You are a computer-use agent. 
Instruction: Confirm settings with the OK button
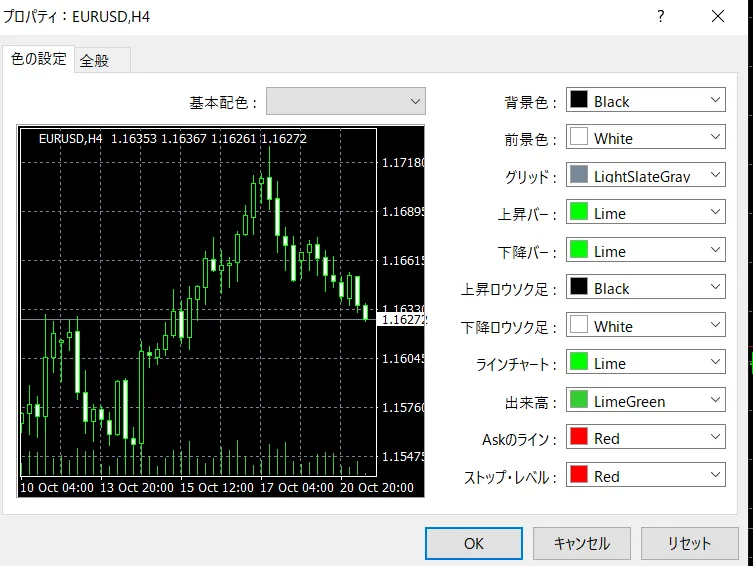pos(474,543)
